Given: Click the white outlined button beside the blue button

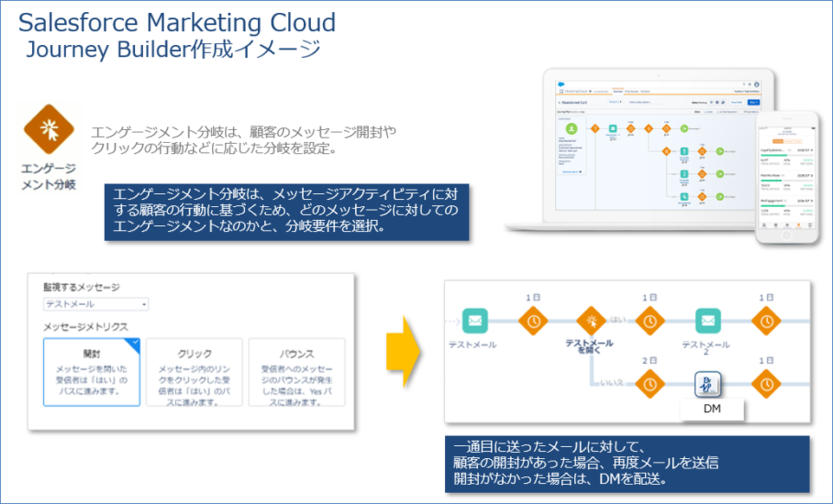Looking at the screenshot, I should click(x=736, y=102).
